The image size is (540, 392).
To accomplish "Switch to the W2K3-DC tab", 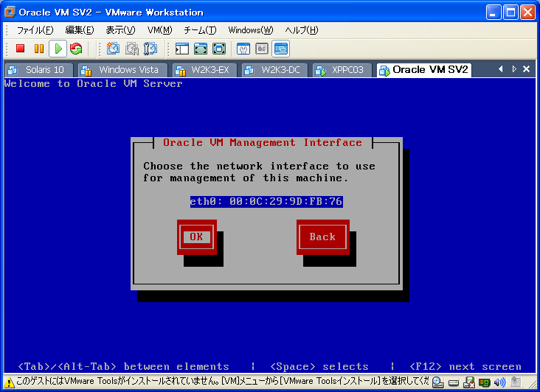I will 275,70.
